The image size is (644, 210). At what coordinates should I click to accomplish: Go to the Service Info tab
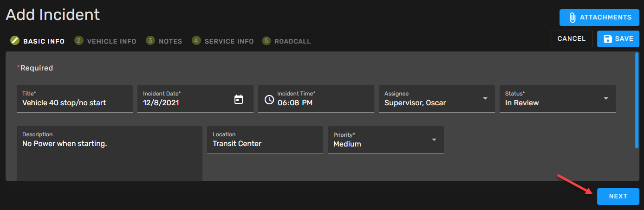tap(229, 41)
